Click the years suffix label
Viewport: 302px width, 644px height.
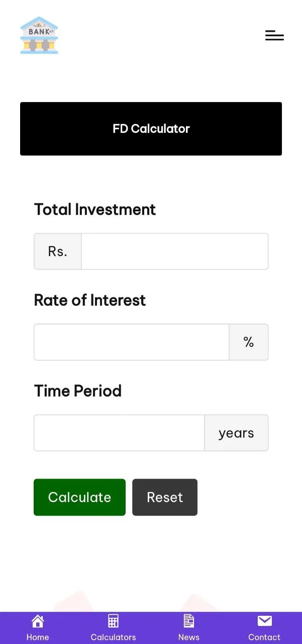(x=236, y=433)
